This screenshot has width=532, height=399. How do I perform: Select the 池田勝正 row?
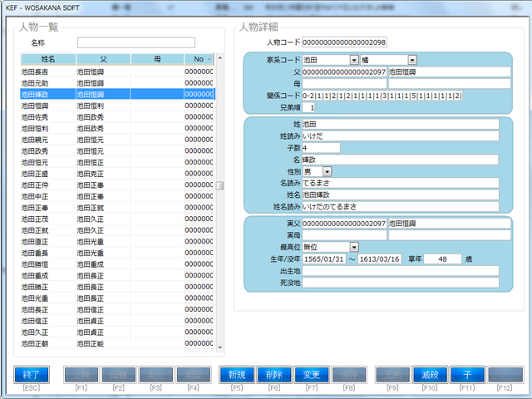point(117,287)
